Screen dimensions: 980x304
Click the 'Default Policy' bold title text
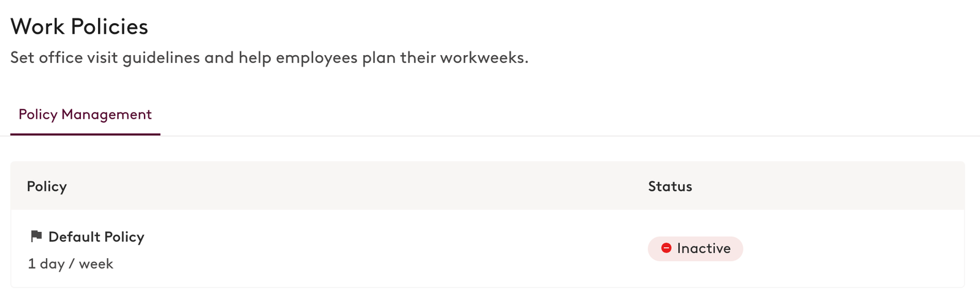coord(96,237)
